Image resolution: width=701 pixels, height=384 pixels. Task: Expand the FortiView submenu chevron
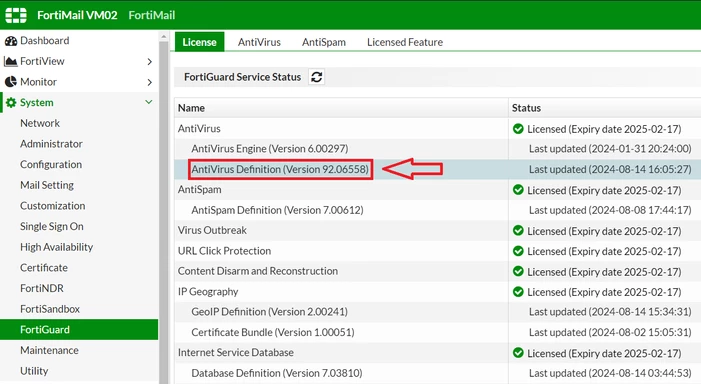coord(149,62)
